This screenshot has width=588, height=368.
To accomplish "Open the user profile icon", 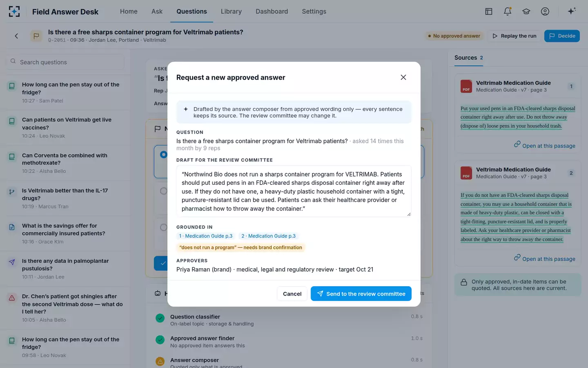I will tap(545, 11).
